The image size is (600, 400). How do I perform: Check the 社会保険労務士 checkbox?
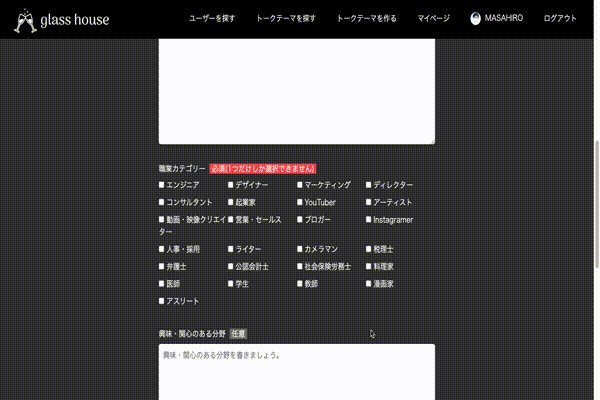coord(300,266)
